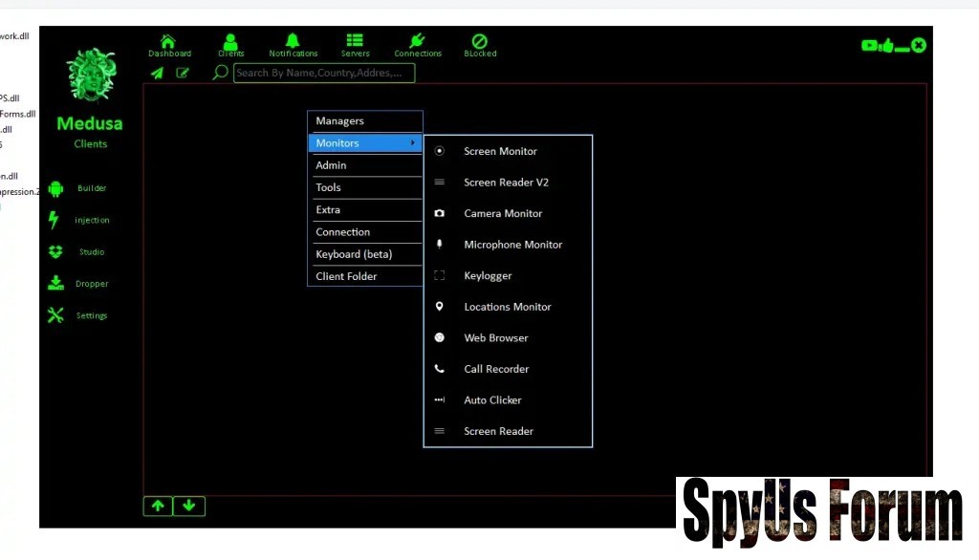Click the YouTube icon in top right
Viewport: 979px width, 560px height.
point(869,45)
